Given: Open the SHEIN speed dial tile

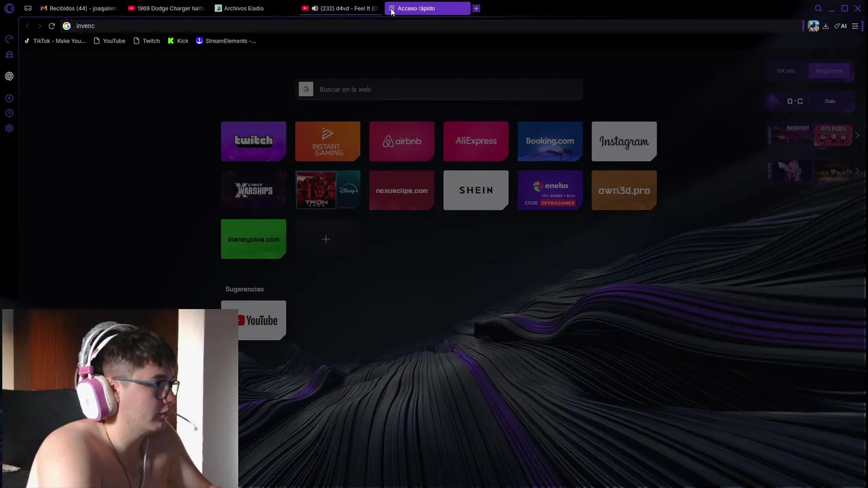Looking at the screenshot, I should point(476,190).
